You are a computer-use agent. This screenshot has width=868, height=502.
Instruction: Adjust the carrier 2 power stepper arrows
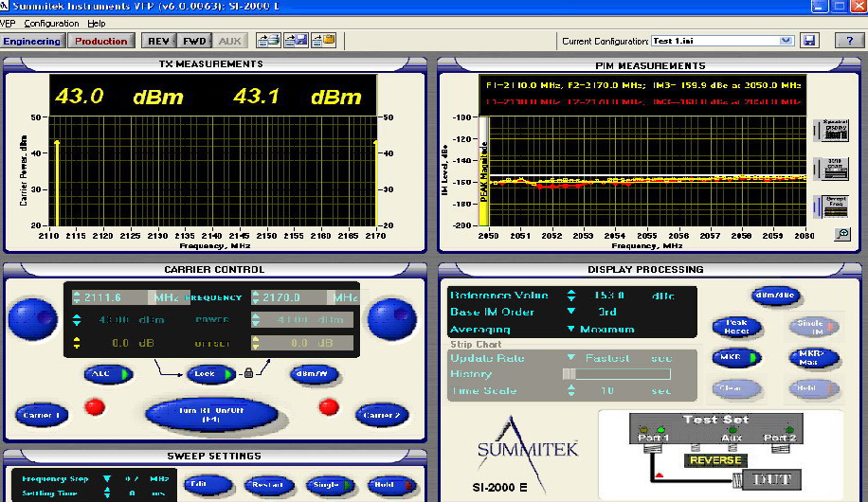tap(256, 320)
